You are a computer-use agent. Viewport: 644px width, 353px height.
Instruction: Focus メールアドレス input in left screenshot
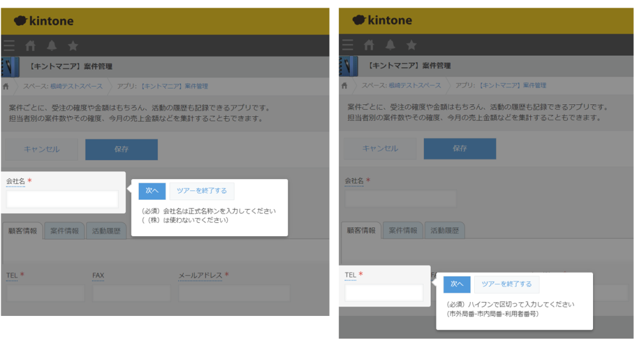point(234,293)
